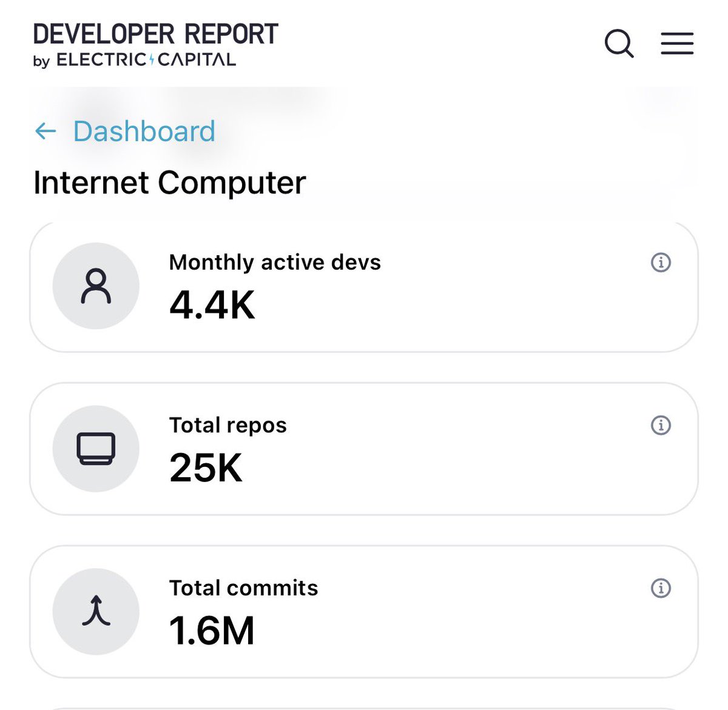Select the 4.4K value

coord(212,304)
